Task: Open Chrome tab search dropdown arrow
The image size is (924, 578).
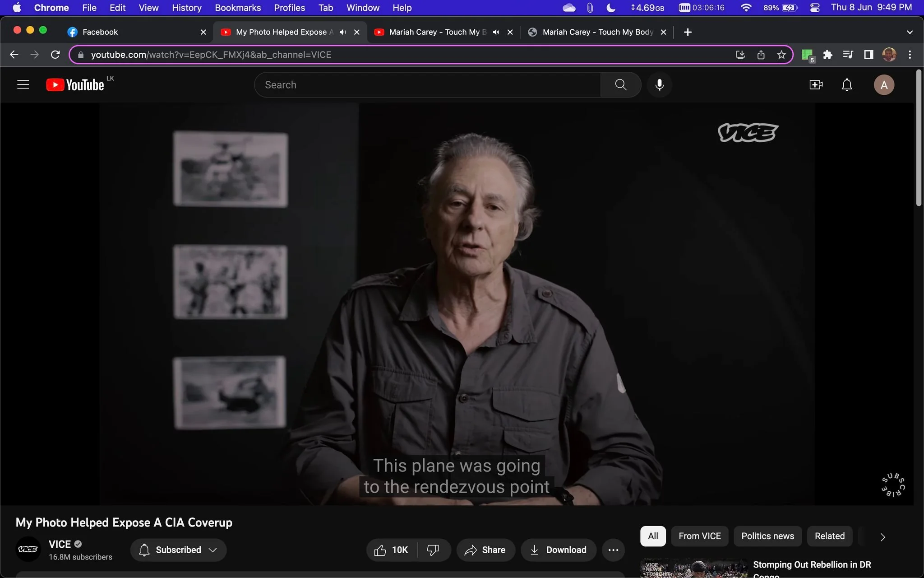Action: [910, 32]
